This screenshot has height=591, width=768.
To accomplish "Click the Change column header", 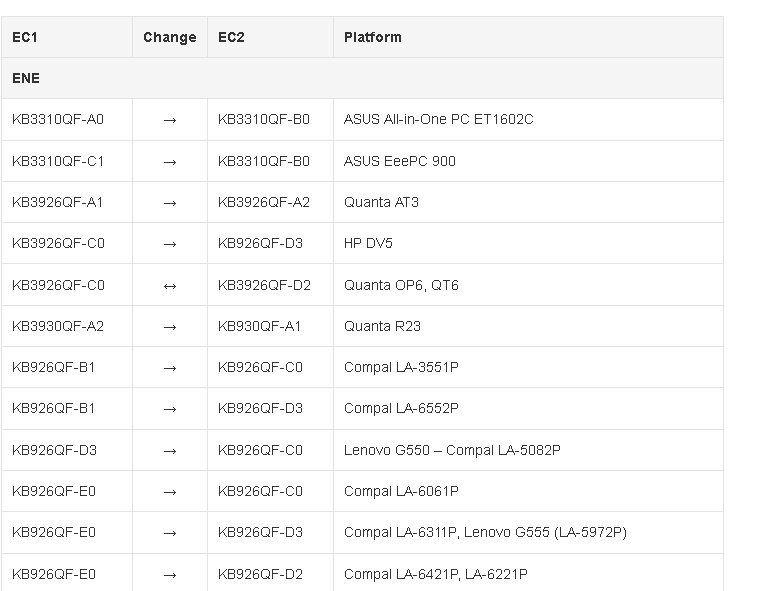I will click(x=170, y=37).
